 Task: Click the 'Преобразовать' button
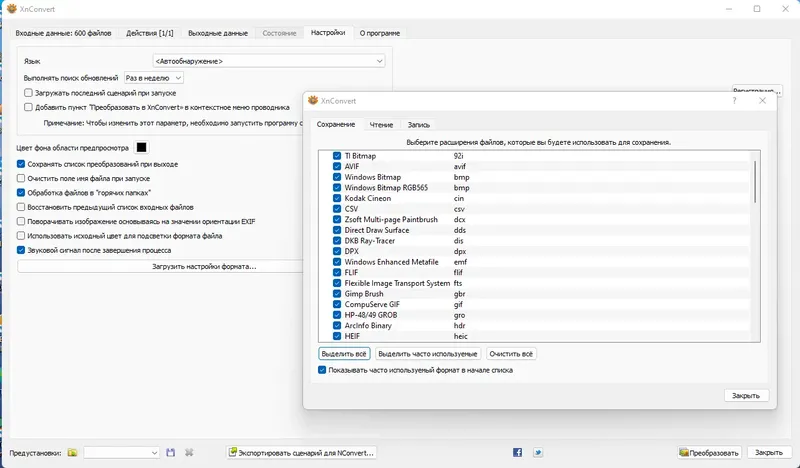tap(709, 453)
